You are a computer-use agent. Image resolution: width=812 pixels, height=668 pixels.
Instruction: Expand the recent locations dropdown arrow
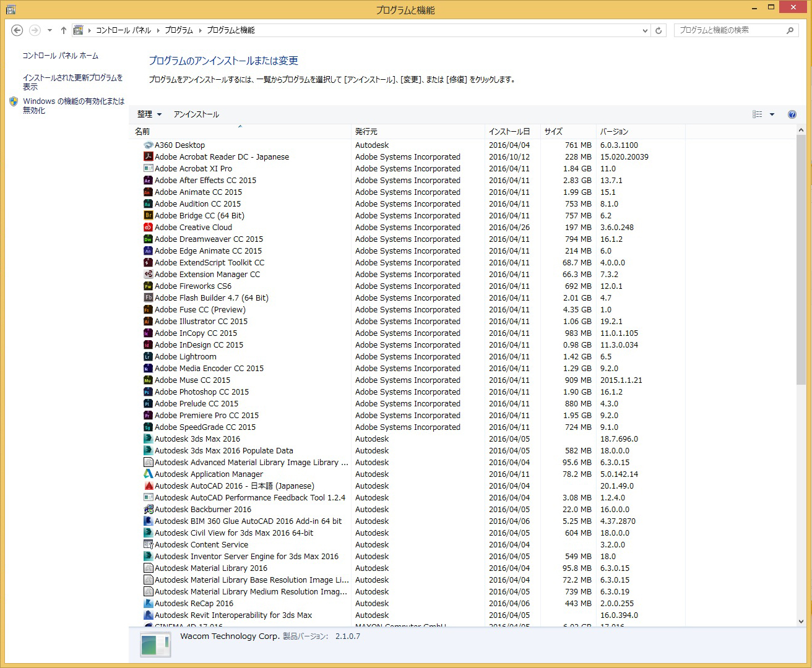[x=50, y=30]
